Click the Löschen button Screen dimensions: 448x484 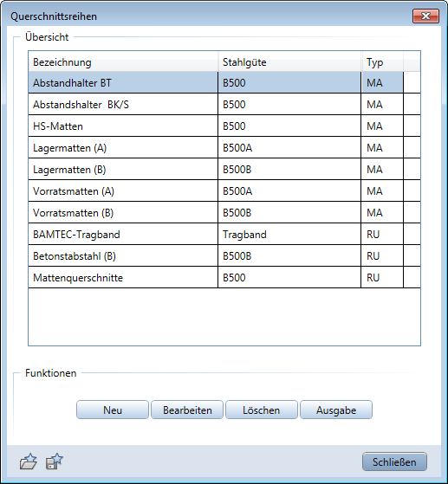coord(262,410)
